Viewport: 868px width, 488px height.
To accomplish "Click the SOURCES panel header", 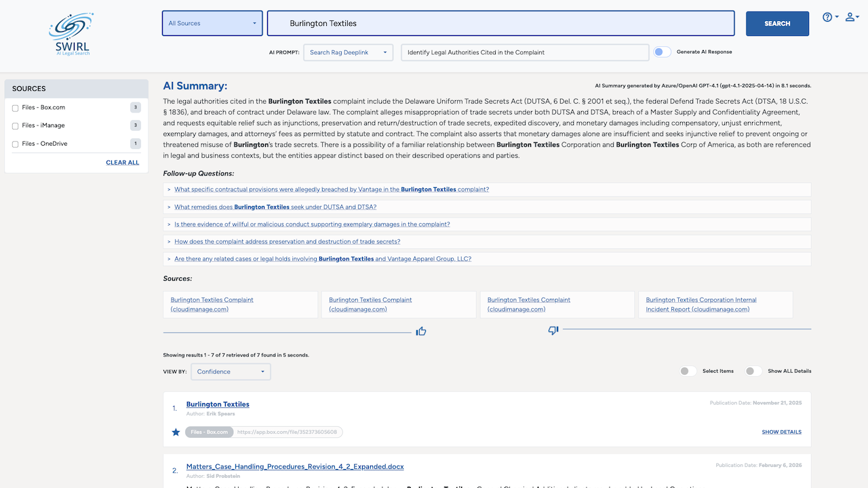I will tap(77, 89).
